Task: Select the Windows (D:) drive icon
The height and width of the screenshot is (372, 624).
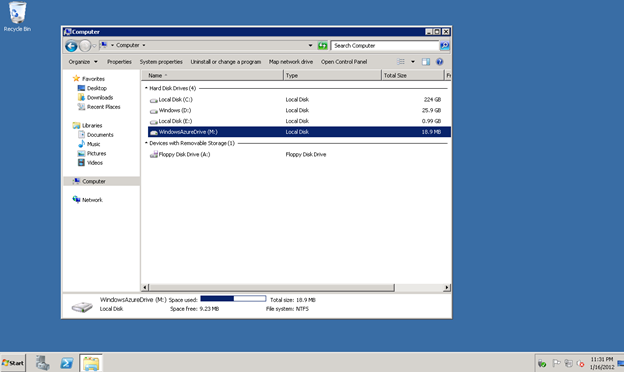Action: (x=154, y=111)
